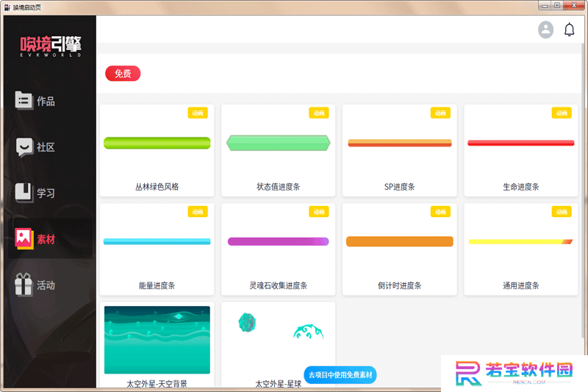Click the 太空外星-星球 title text
Screen dimensions: 588x392
point(279,383)
